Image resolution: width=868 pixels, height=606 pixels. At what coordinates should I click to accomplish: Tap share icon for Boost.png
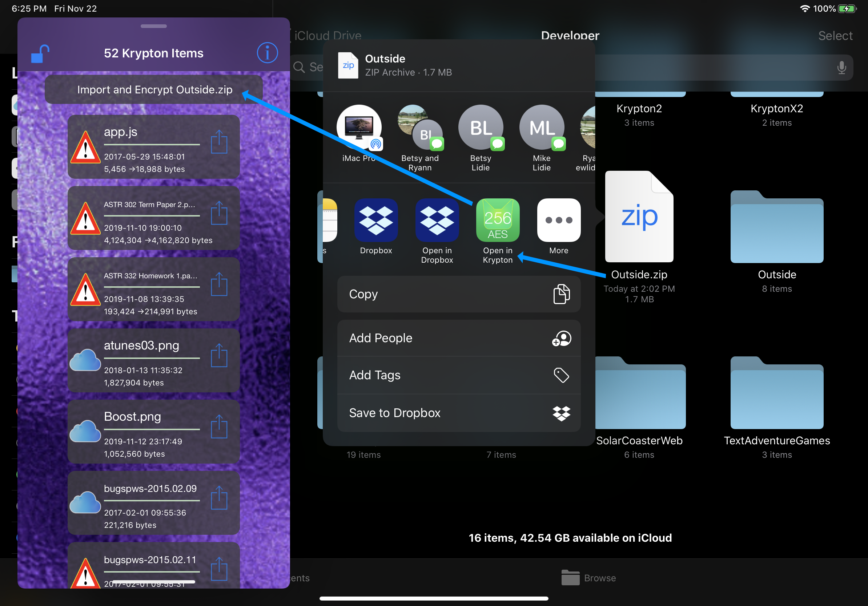tap(219, 427)
